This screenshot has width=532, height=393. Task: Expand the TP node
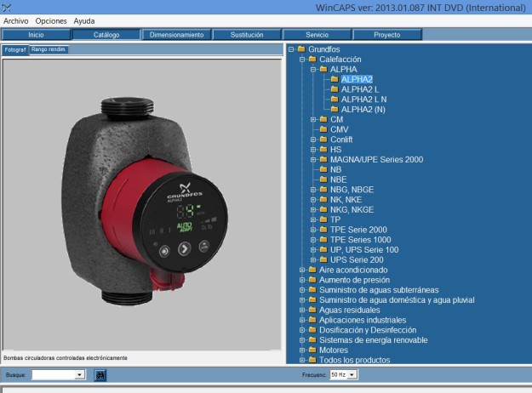point(313,219)
